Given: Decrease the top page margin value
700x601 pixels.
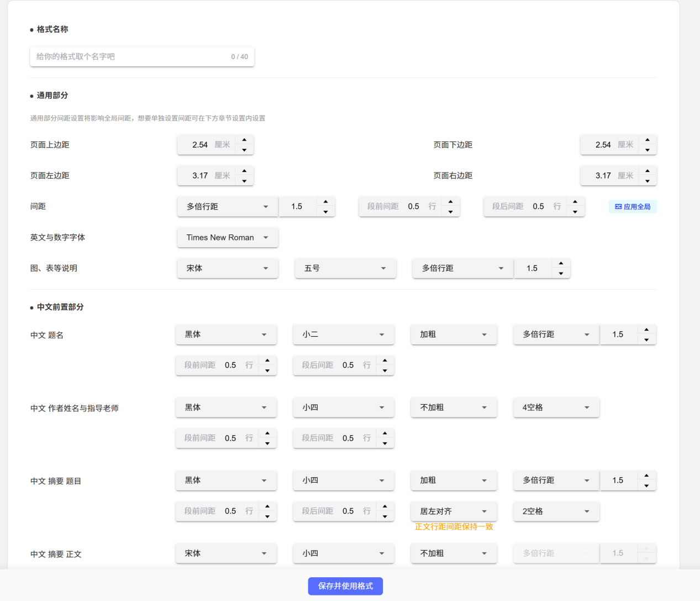Looking at the screenshot, I should coord(244,150).
